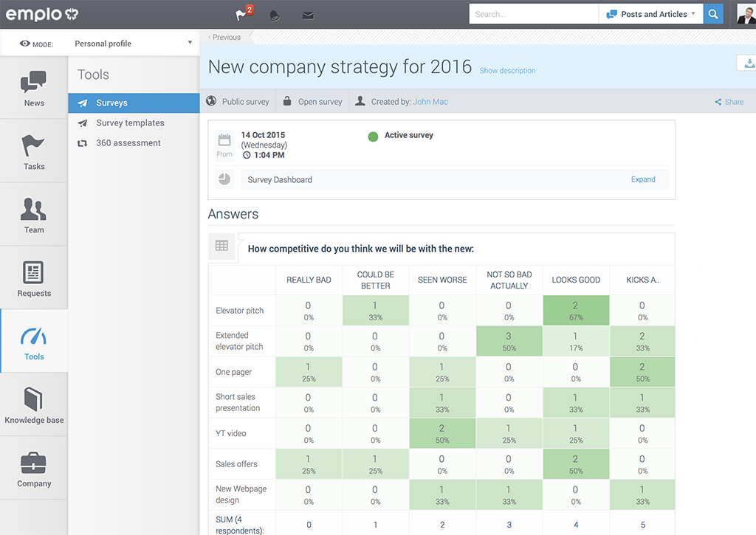Share the survey via the Share link
This screenshot has height=535, width=756.
pos(729,101)
